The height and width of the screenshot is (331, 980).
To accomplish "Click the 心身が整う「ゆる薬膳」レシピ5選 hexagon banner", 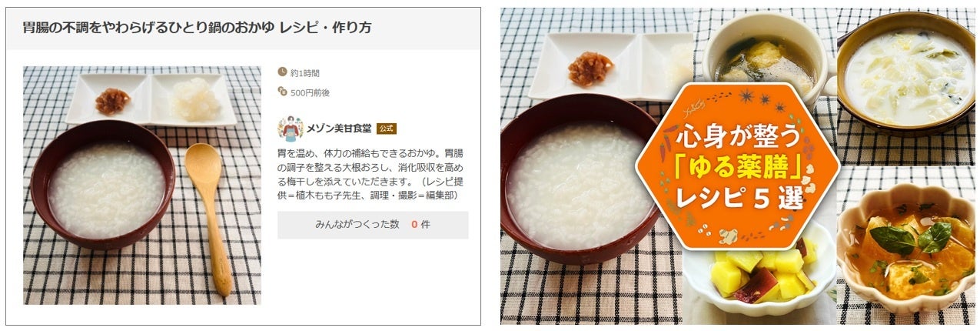I will (x=736, y=165).
